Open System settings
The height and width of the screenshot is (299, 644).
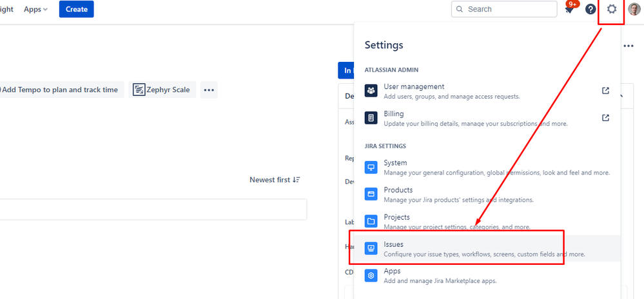[487, 167]
